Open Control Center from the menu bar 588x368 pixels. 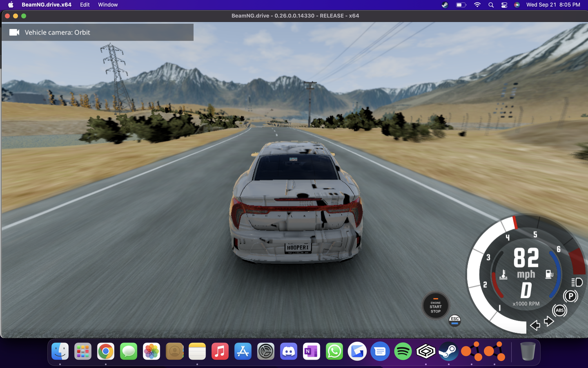(504, 5)
